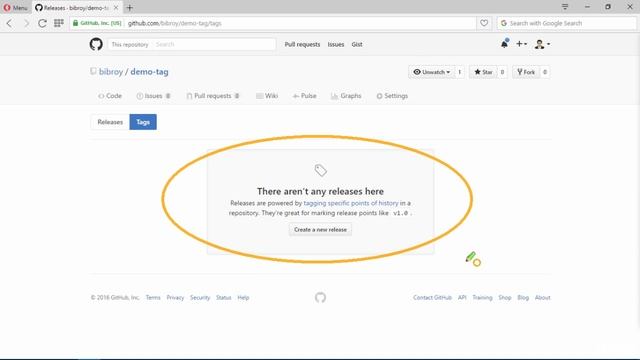This screenshot has height=360, width=640.
Task: Open a new browser tab
Action: pyautogui.click(x=130, y=7)
